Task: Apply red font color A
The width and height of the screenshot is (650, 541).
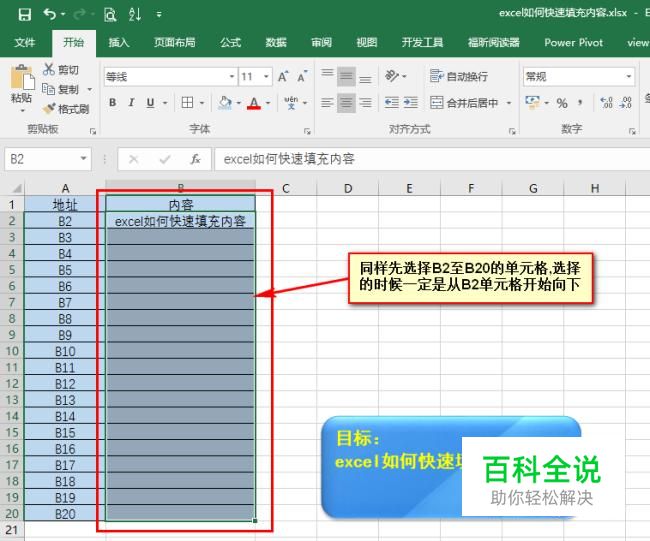Action: (254, 103)
